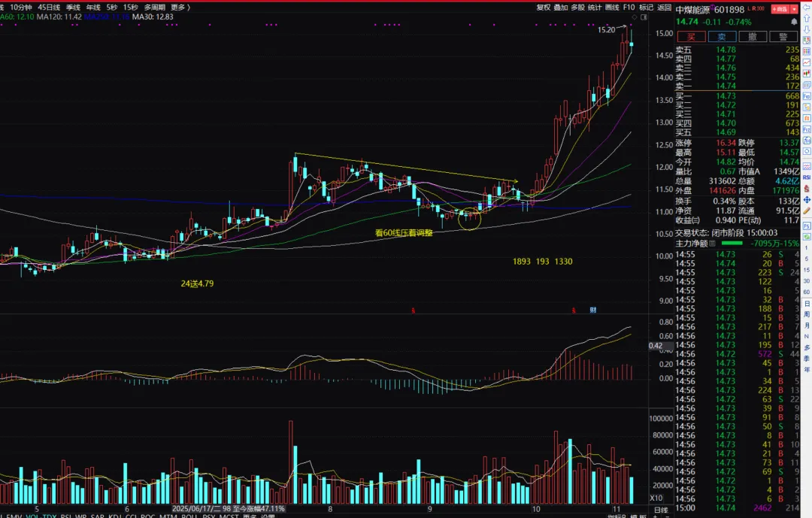Click the down-arrow next stock icon
The height and width of the screenshot is (518, 812).
(807, 29)
